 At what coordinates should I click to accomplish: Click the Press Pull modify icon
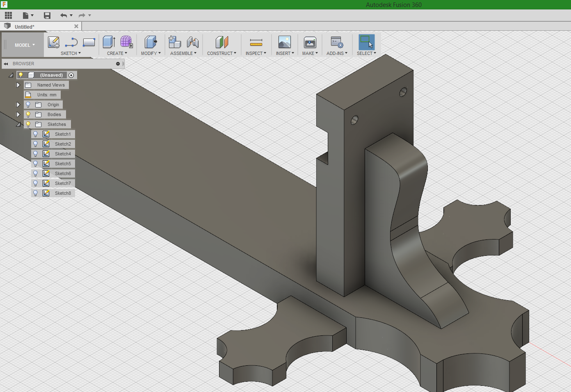151,42
